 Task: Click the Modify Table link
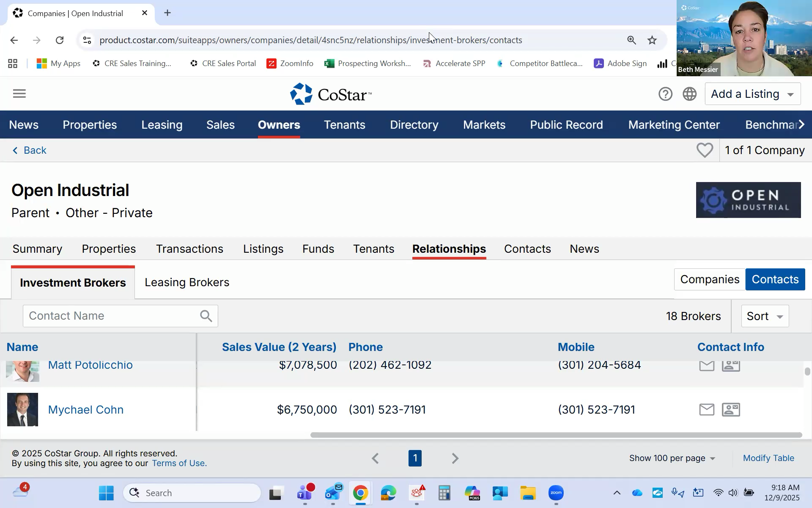coord(768,458)
